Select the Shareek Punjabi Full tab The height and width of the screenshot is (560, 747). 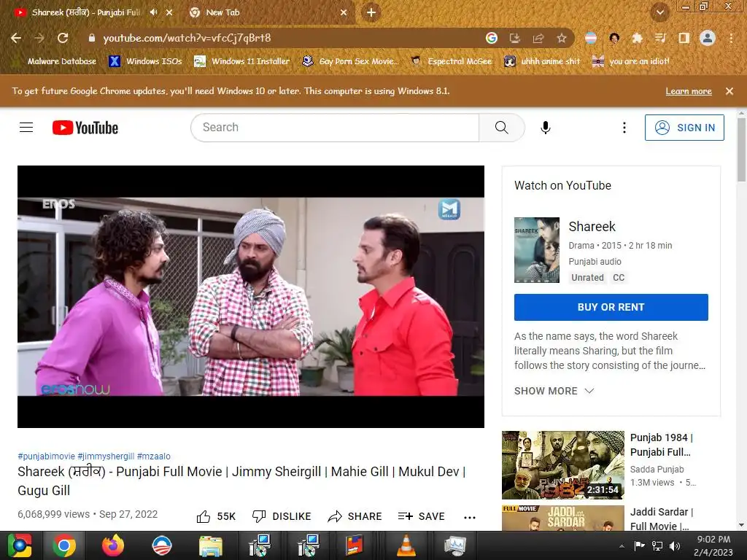[x=86, y=12]
